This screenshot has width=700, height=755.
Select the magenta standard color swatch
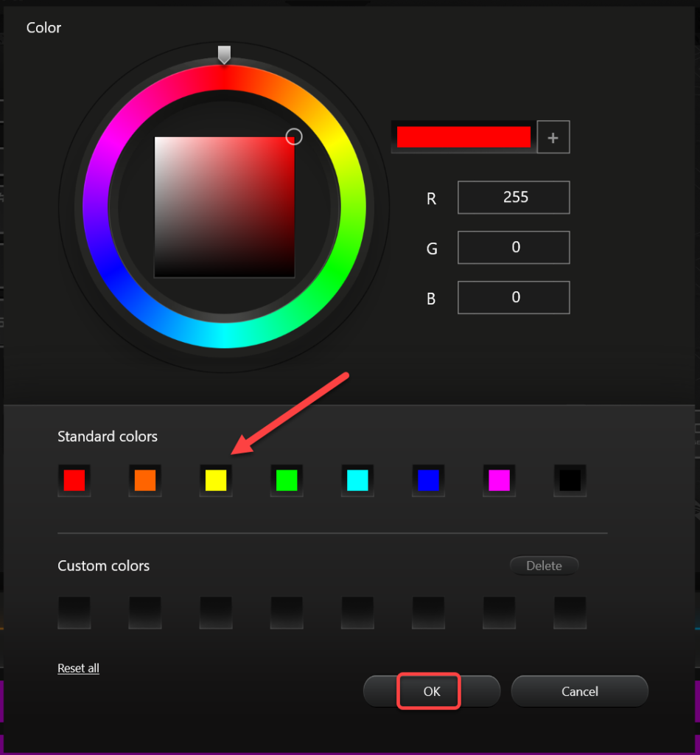point(499,479)
